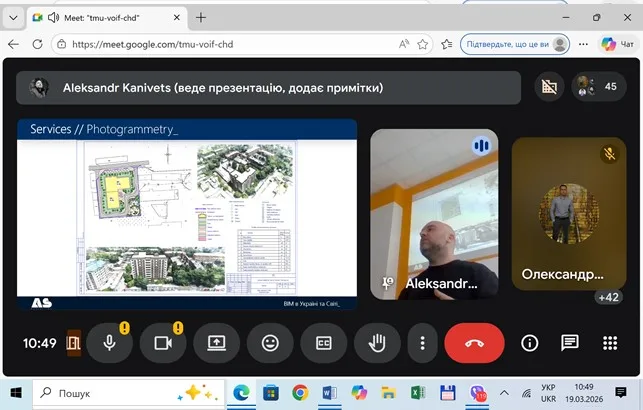Expand hidden system tray icons
The image size is (643, 410).
point(500,392)
